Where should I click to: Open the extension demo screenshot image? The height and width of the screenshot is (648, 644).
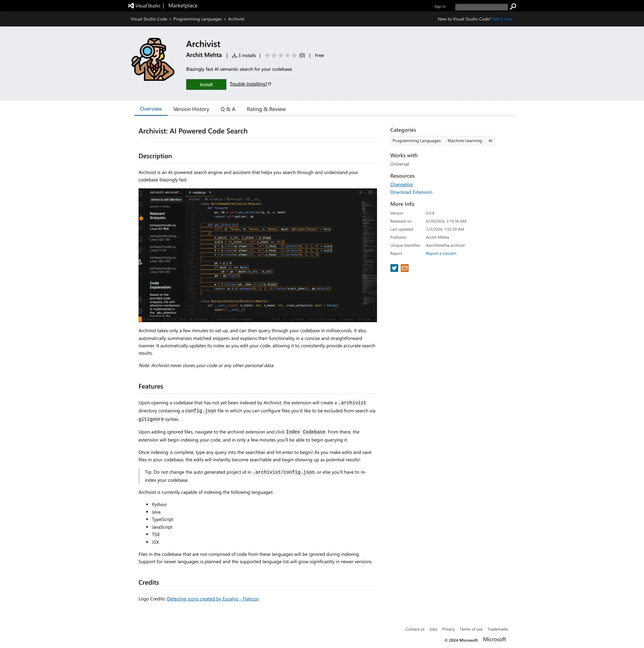257,255
